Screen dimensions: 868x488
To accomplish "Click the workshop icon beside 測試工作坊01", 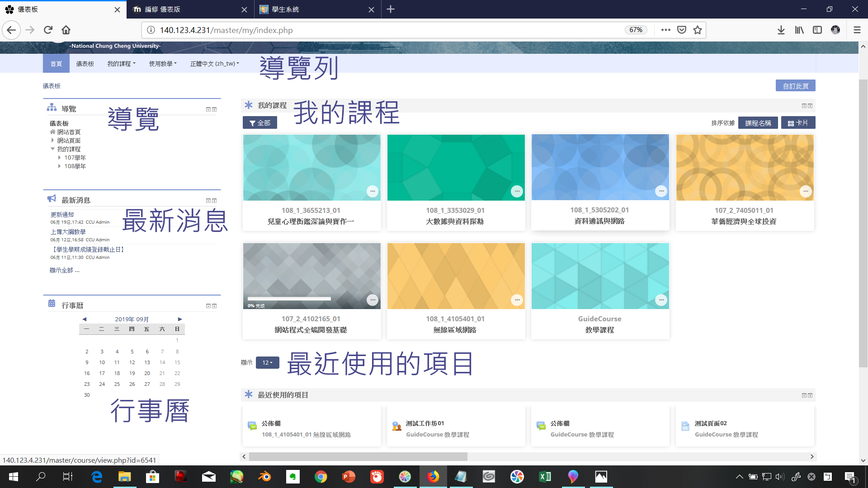I will pos(396,426).
